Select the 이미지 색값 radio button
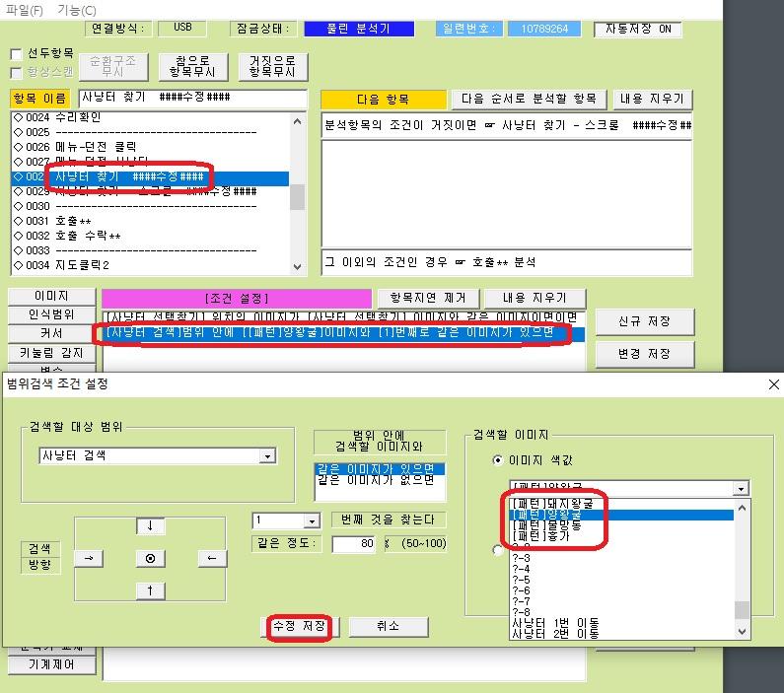 (498, 459)
